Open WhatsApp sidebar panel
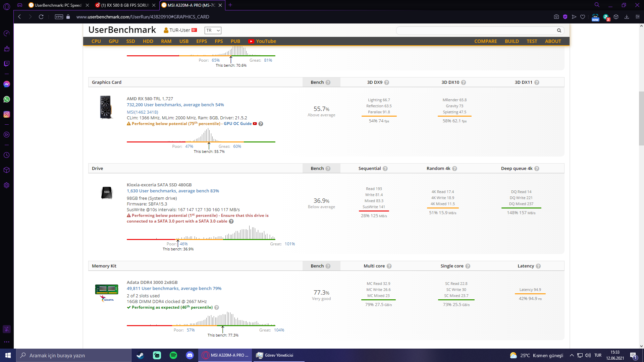644x362 pixels. (7, 99)
